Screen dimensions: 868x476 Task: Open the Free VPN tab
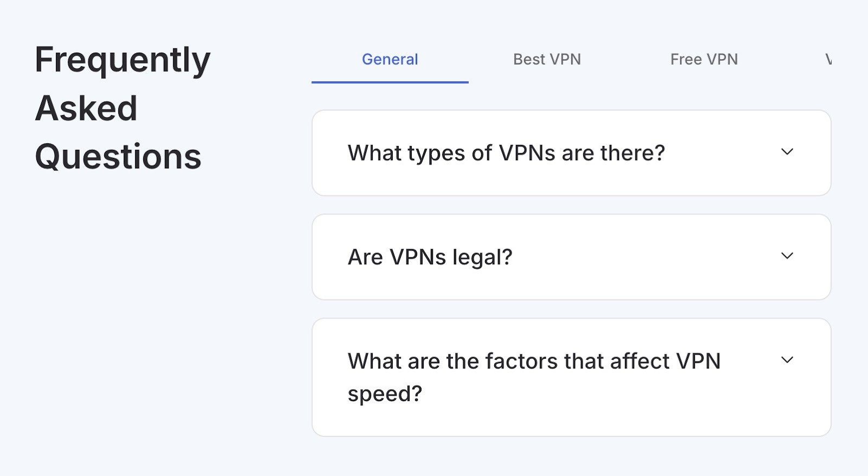coord(704,59)
